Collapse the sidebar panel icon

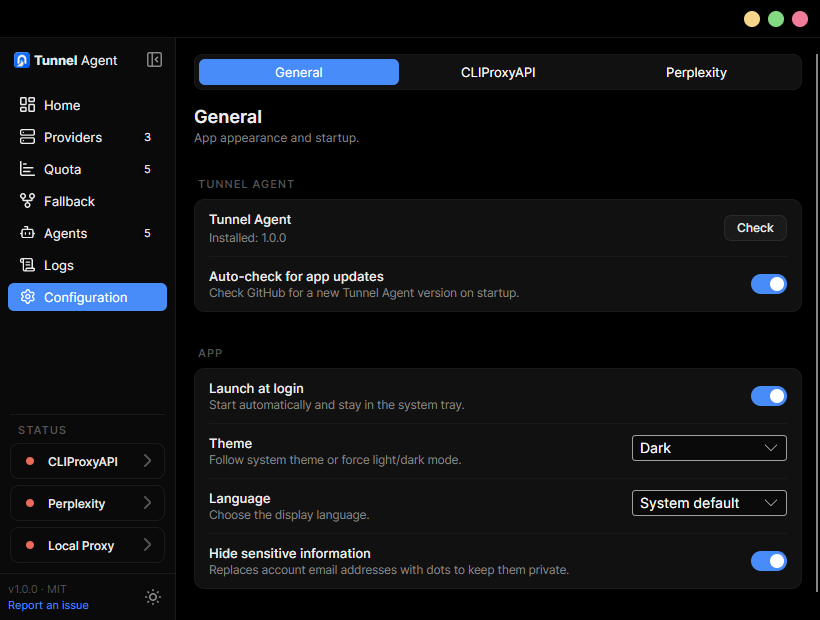pyautogui.click(x=154, y=60)
